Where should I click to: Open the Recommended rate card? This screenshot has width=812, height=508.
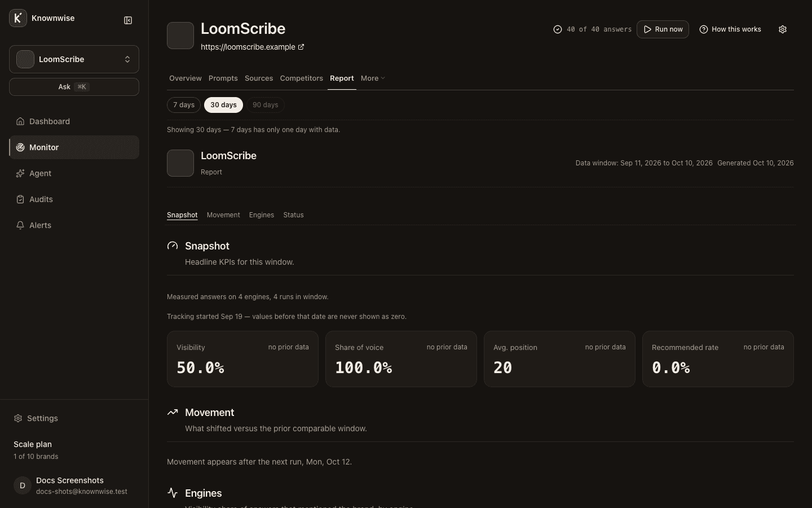click(x=718, y=359)
